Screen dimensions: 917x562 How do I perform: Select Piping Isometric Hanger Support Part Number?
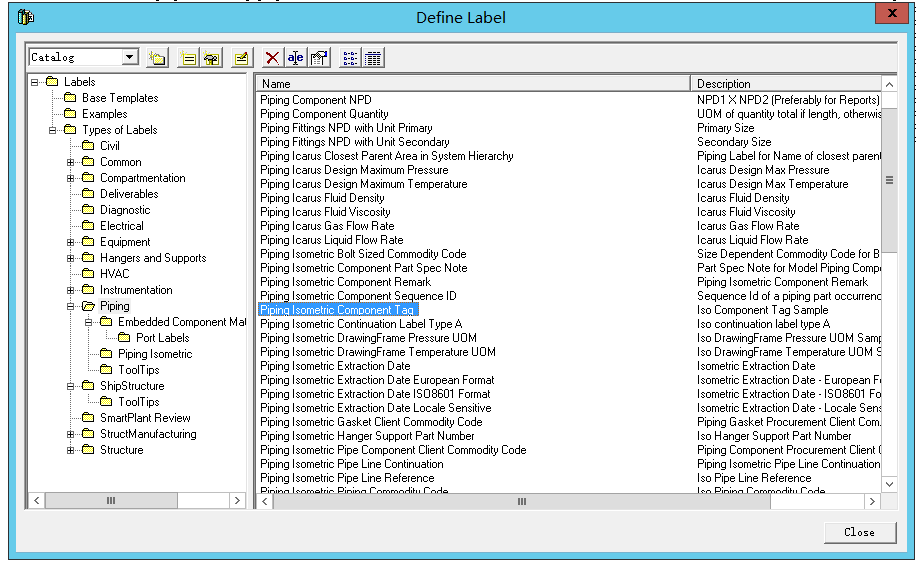tap(367, 436)
